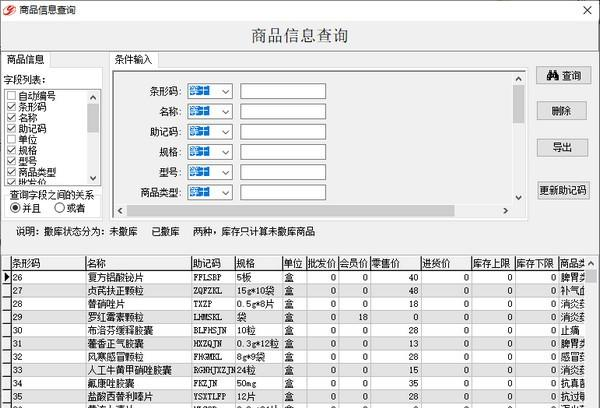Click the 商品类型 value input field
The width and height of the screenshot is (600, 408).
283,192
